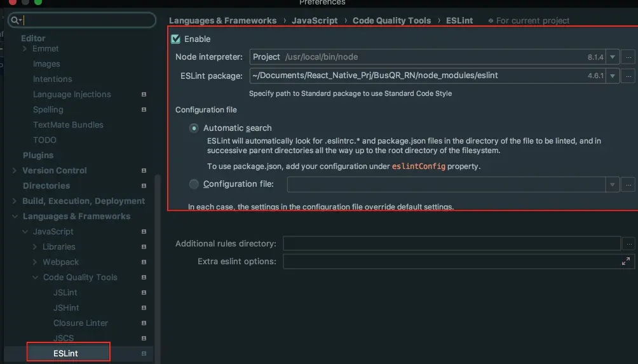The height and width of the screenshot is (364, 638).
Task: Open the Directories settings page
Action: pos(46,186)
